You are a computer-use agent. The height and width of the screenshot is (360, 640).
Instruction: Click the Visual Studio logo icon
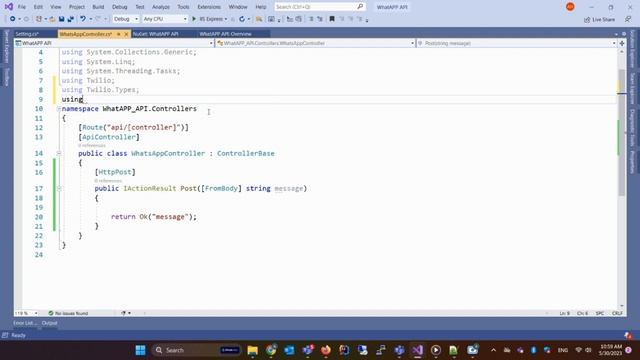[x=9, y=7]
